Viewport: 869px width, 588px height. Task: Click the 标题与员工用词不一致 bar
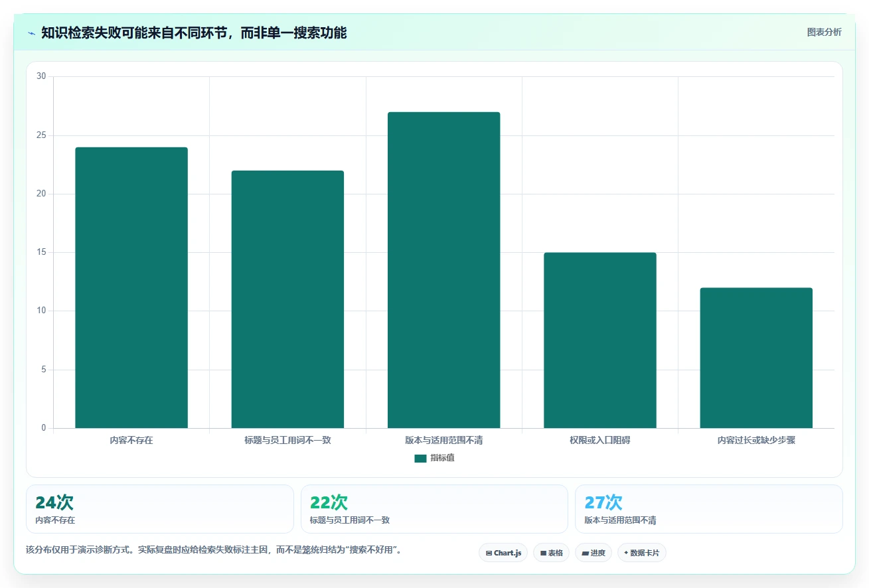point(287,299)
